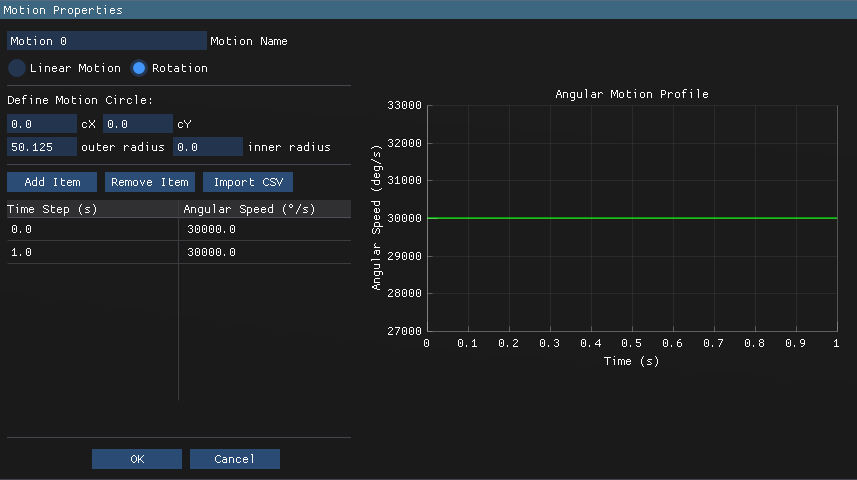This screenshot has width=857, height=480.
Task: Click first row's 30000.0 angular speed cell
Action: click(x=265, y=229)
